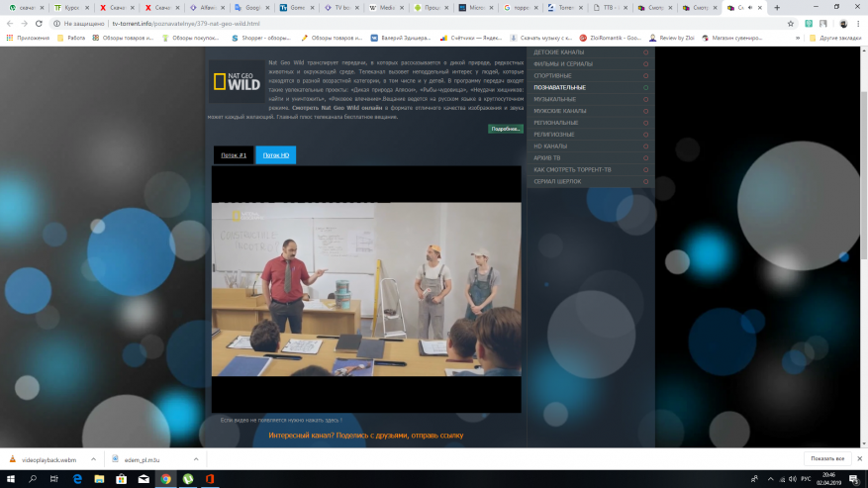
Task: Open the Другие закладки folder
Action: click(x=834, y=38)
